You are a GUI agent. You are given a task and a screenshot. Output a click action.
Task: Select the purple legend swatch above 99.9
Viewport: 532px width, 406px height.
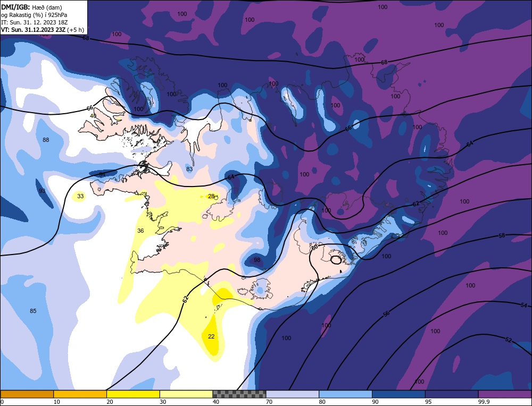505,394
